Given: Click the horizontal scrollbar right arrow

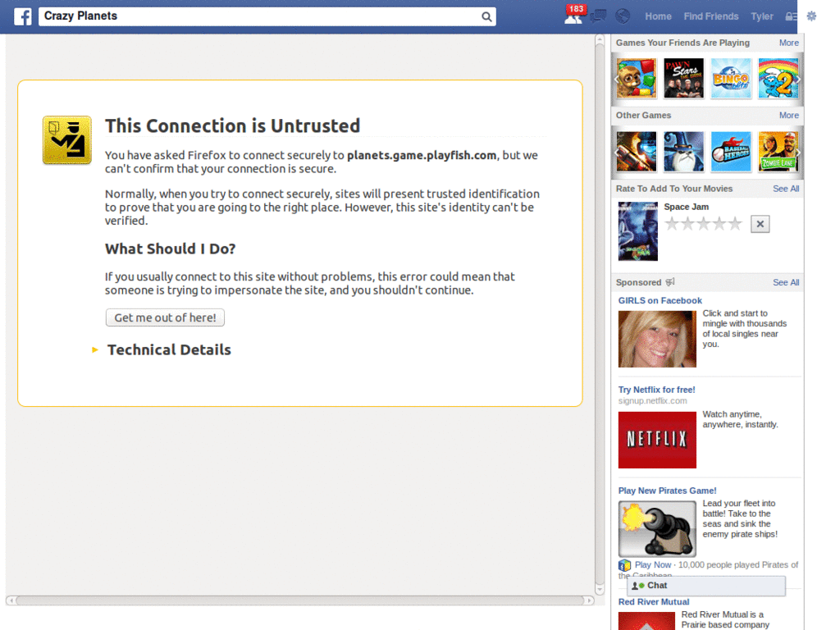Looking at the screenshot, I should (589, 600).
